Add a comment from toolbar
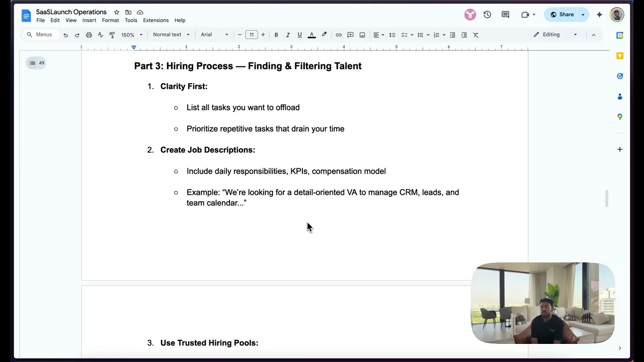644x362 pixels. pos(350,35)
